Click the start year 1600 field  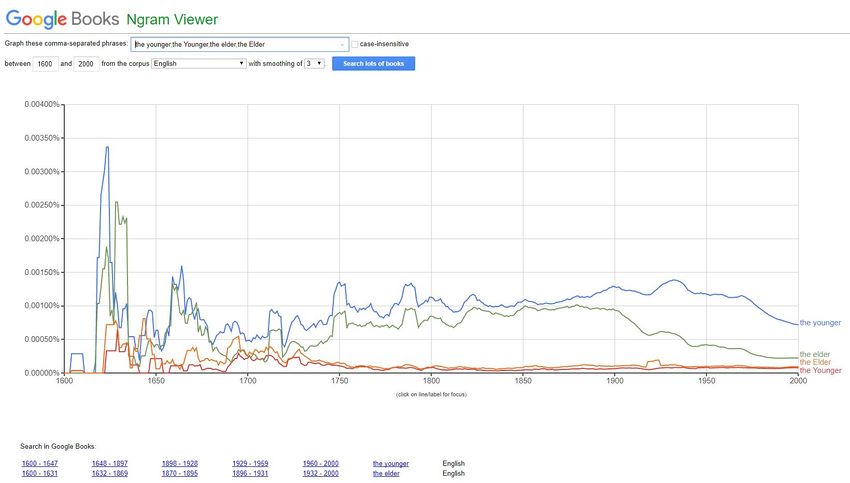pyautogui.click(x=45, y=63)
